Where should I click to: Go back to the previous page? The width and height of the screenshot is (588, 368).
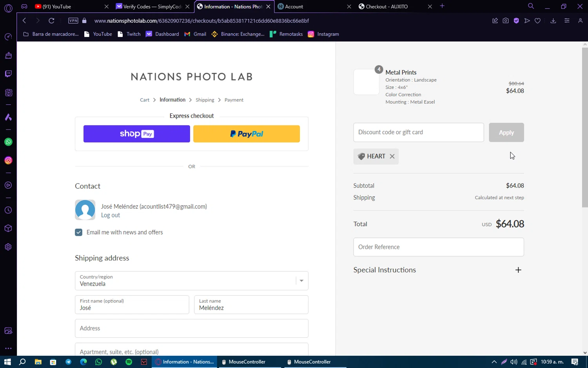point(24,21)
